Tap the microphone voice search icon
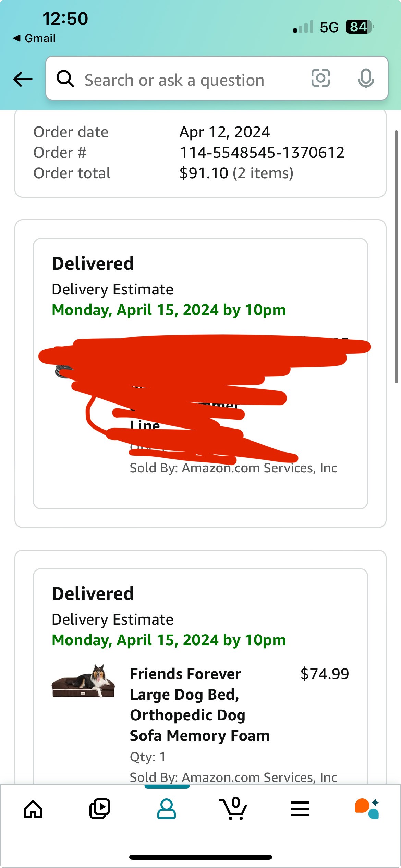 pyautogui.click(x=366, y=79)
